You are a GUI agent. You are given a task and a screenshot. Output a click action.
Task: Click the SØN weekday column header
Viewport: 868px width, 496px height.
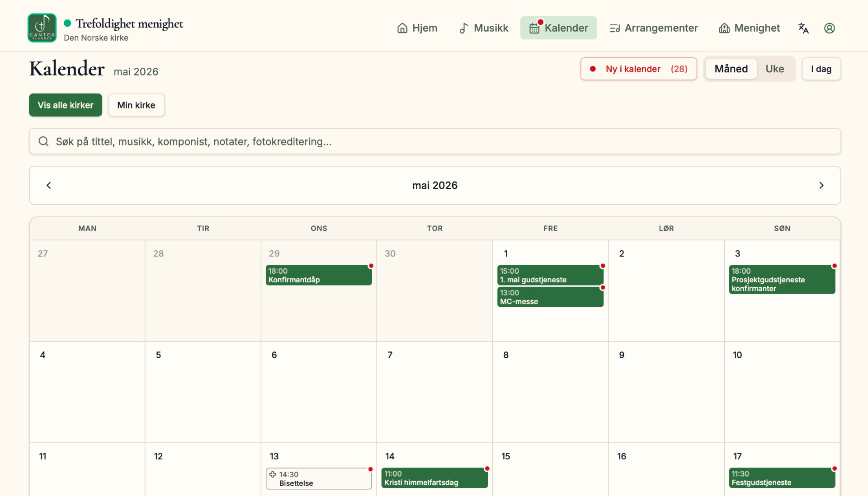(782, 228)
